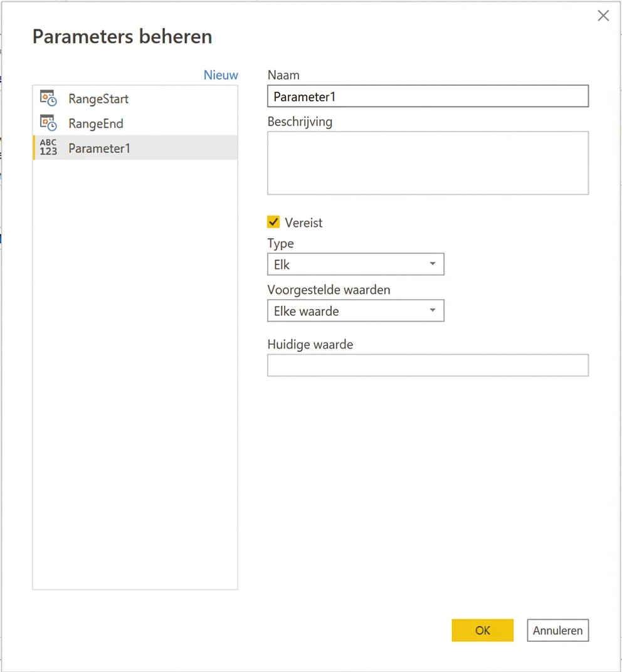This screenshot has width=622, height=672.
Task: Click the ABC 123 type icon beside Parameter1
Action: point(48,148)
